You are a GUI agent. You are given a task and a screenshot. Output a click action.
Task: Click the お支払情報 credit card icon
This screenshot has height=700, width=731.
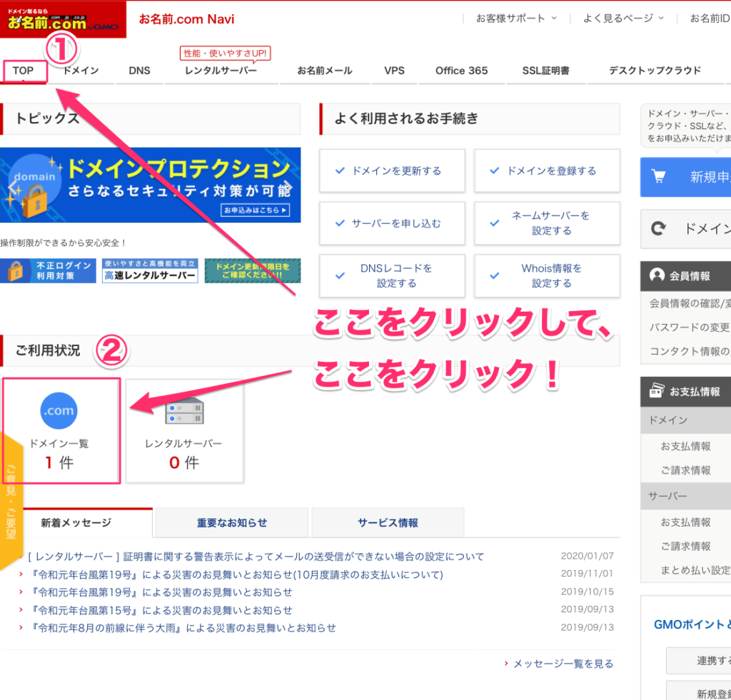(x=657, y=390)
